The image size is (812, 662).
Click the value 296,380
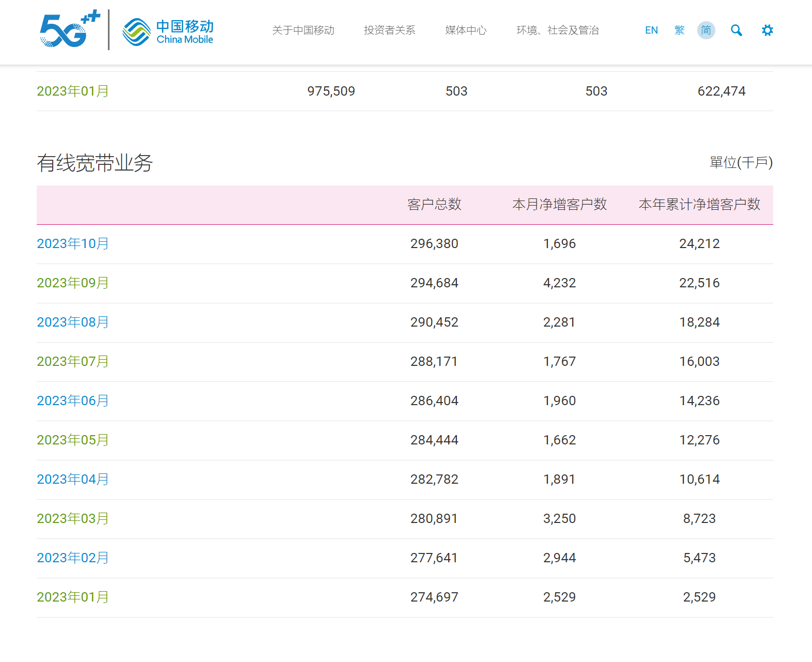click(x=434, y=244)
